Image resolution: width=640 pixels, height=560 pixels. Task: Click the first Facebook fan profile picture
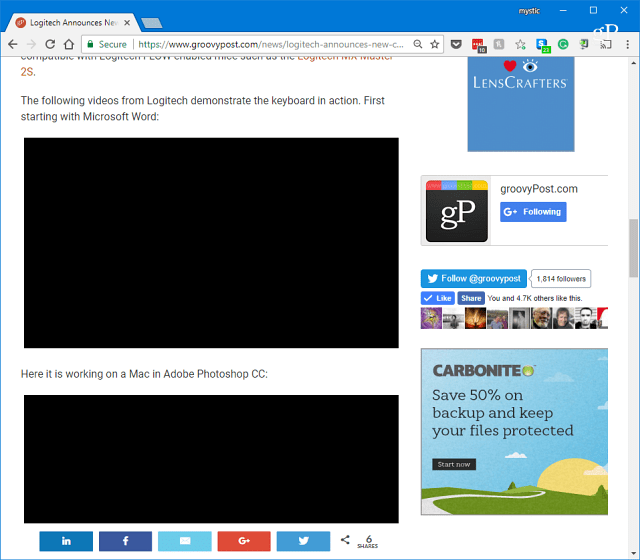(431, 318)
